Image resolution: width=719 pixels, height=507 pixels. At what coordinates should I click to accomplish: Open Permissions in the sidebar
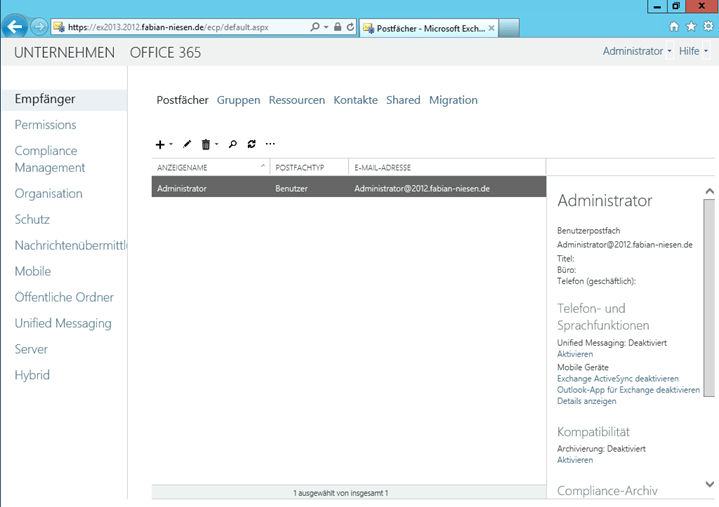click(x=45, y=125)
